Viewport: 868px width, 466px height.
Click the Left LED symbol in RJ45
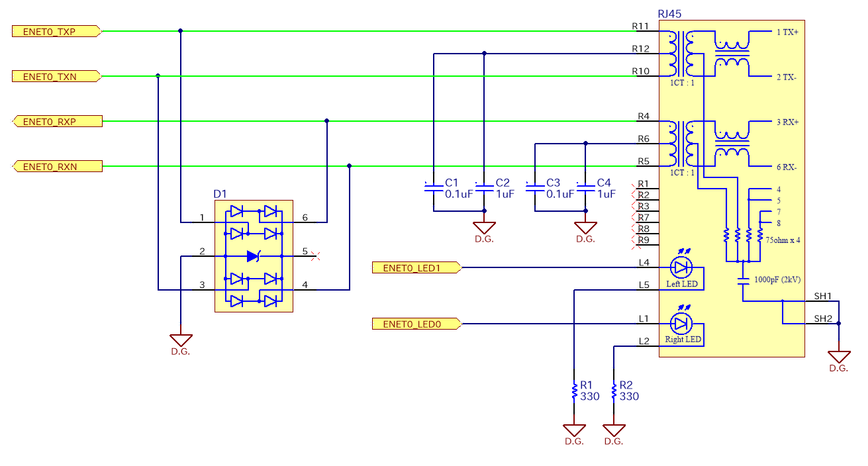click(x=681, y=268)
